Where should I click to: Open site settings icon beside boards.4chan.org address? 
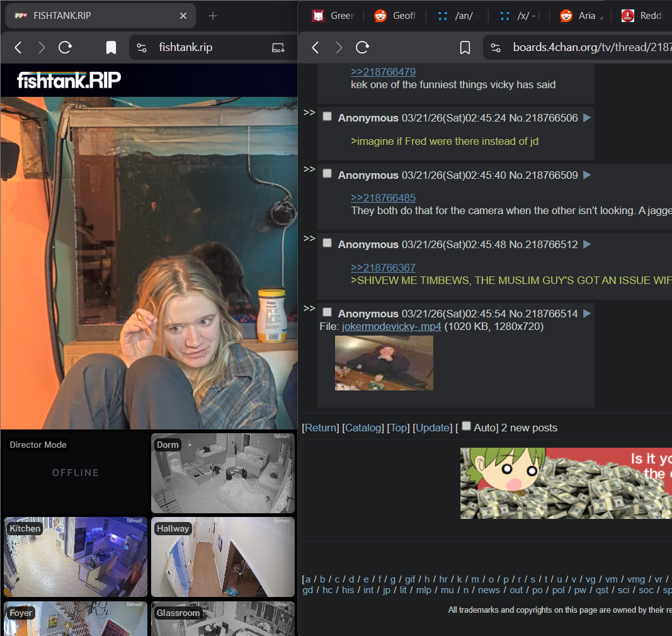point(496,48)
